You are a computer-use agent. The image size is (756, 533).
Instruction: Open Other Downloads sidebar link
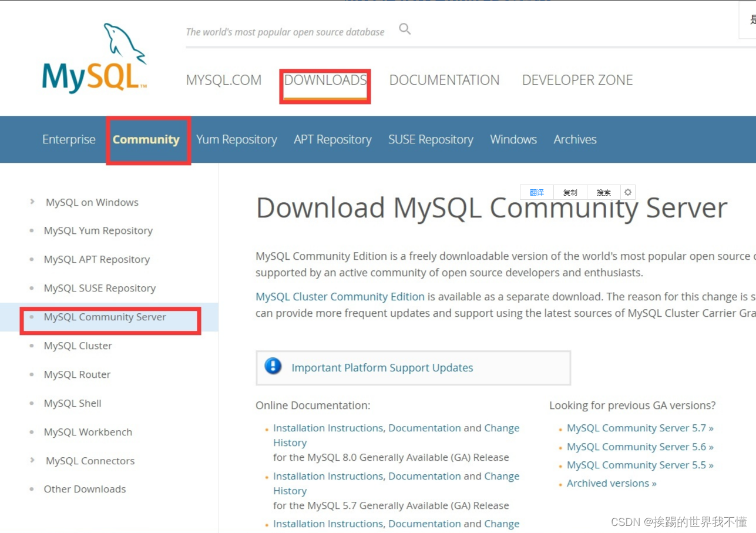pyautogui.click(x=85, y=489)
